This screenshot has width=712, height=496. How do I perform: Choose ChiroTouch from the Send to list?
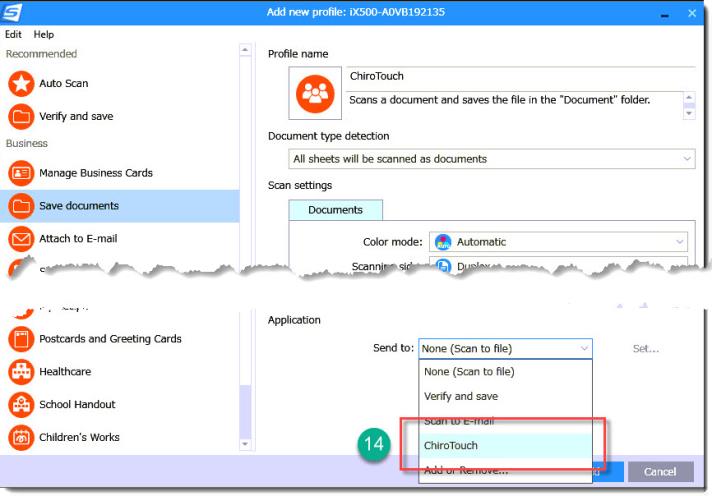(x=451, y=446)
